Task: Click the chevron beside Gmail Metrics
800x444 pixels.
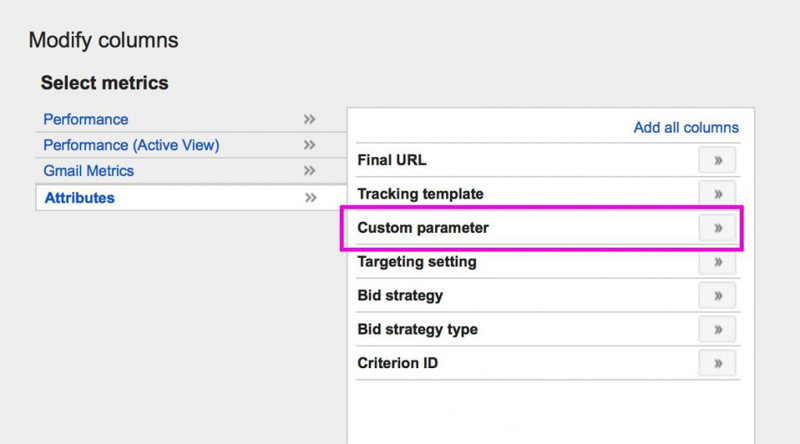Action: click(x=310, y=171)
